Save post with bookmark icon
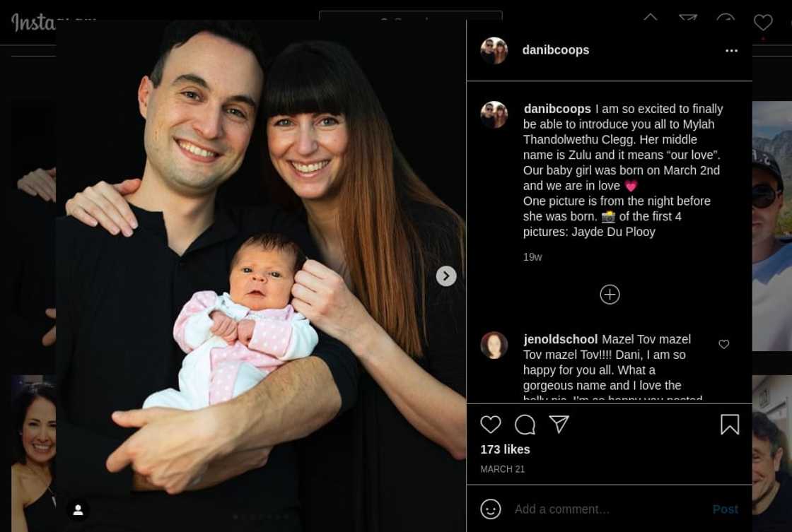This screenshot has width=792, height=532. point(730,425)
